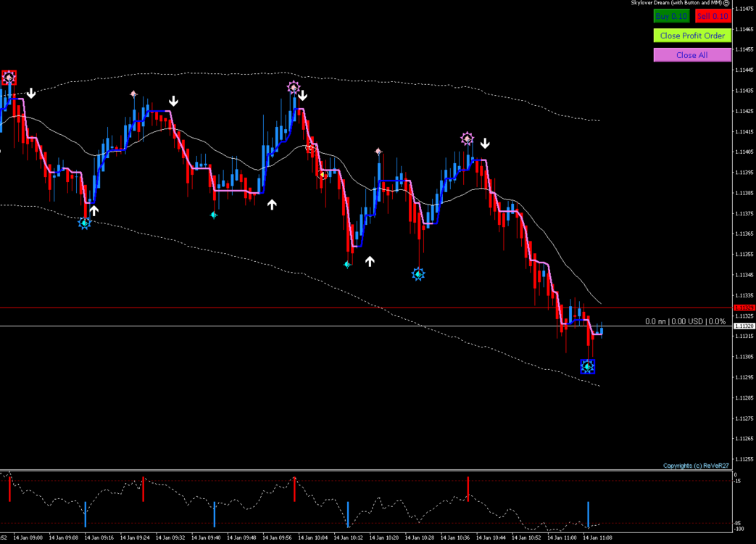Select the pink sun marker above the 10:40 peak
Viewport: 756px width, 544px height.
coord(467,139)
